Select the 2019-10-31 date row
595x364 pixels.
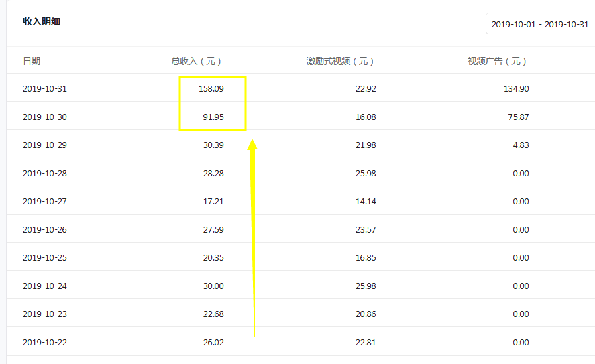(x=45, y=89)
